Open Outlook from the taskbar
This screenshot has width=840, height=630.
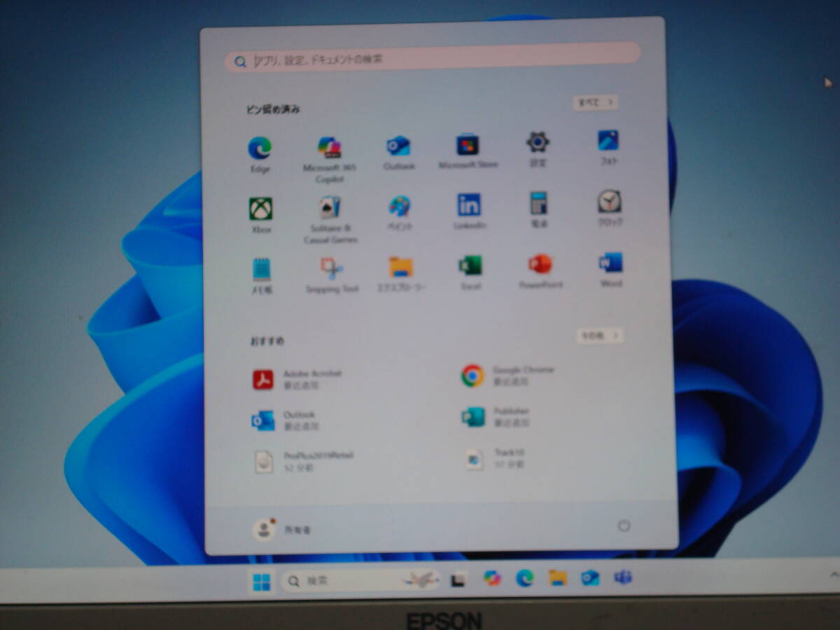click(590, 577)
